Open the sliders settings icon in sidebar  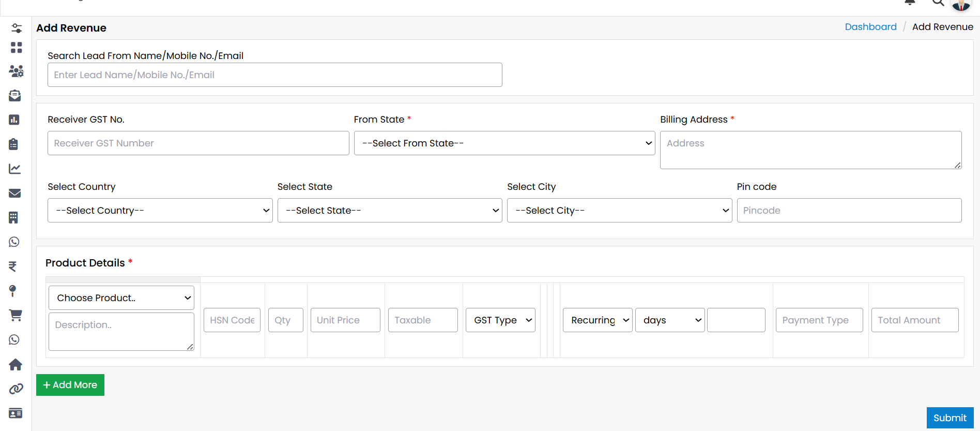[x=16, y=28]
